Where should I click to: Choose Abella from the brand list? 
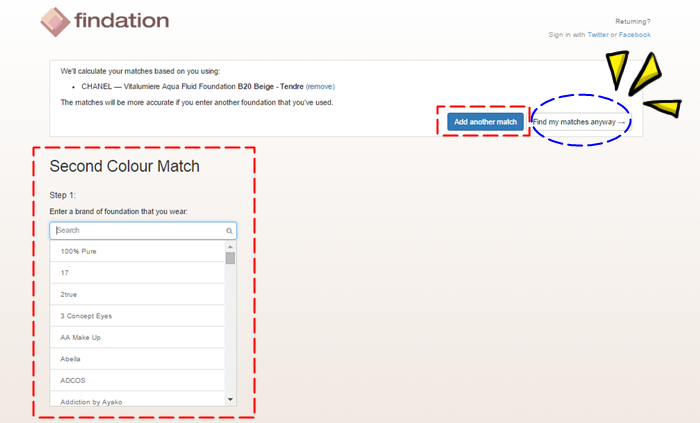(x=137, y=359)
